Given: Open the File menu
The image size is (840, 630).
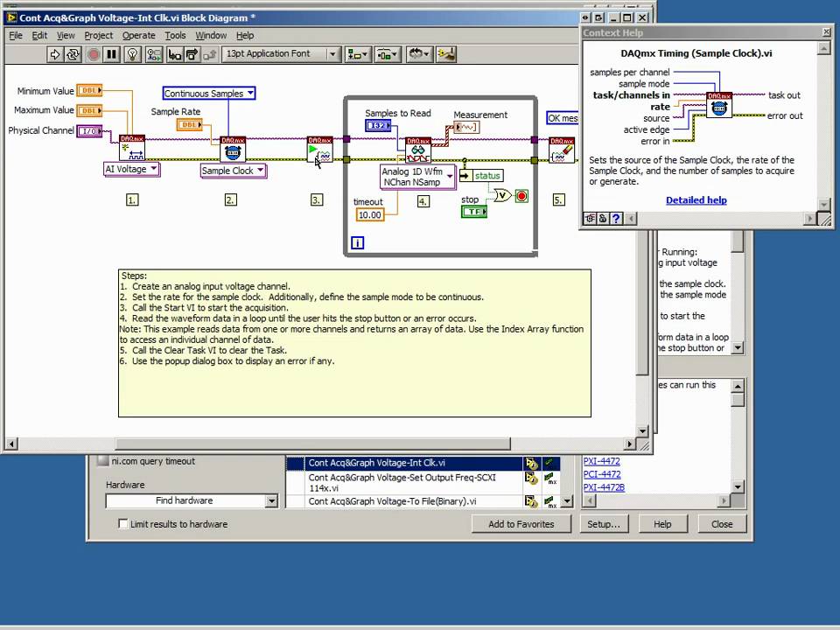Looking at the screenshot, I should (16, 35).
